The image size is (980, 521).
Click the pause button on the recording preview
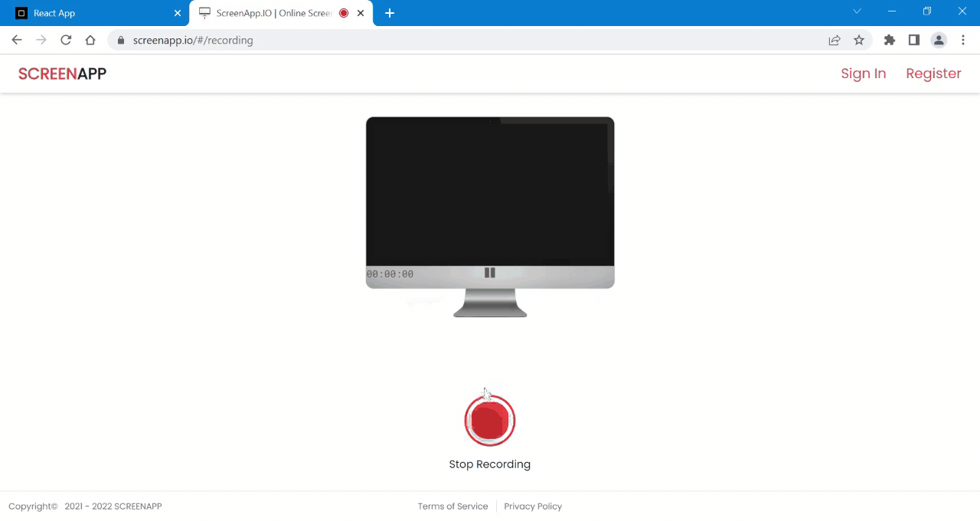(x=489, y=273)
